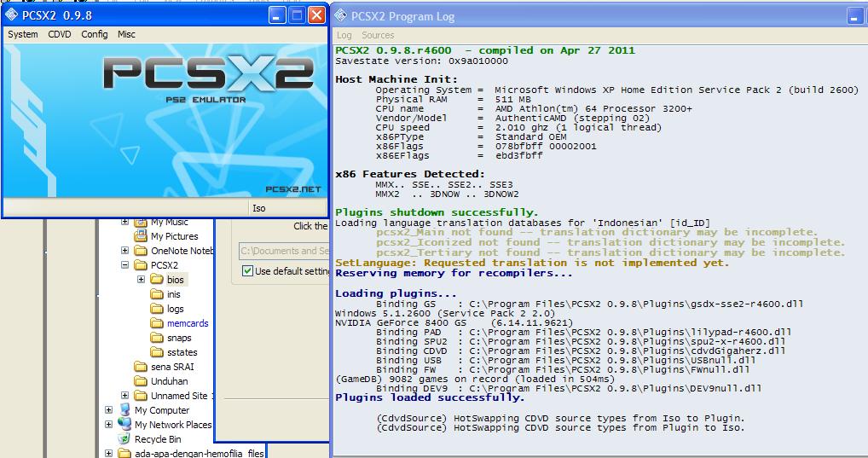
Task: Click 'Plugins shutdown successfully.' log line
Action: click(437, 212)
